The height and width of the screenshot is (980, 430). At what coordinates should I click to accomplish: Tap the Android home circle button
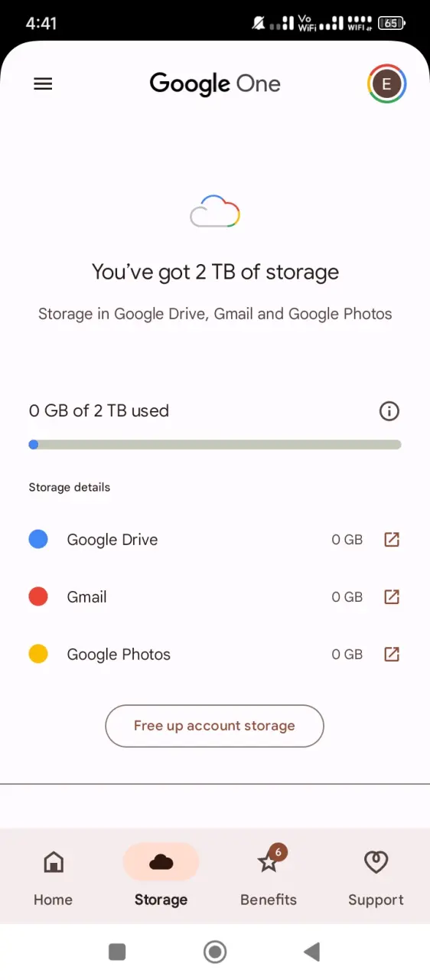click(x=215, y=952)
